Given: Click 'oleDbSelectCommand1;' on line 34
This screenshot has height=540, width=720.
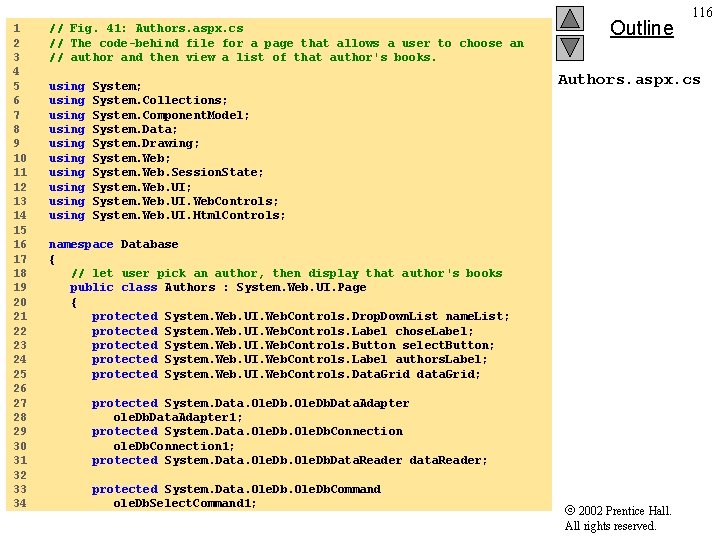Looking at the screenshot, I should point(185,504).
